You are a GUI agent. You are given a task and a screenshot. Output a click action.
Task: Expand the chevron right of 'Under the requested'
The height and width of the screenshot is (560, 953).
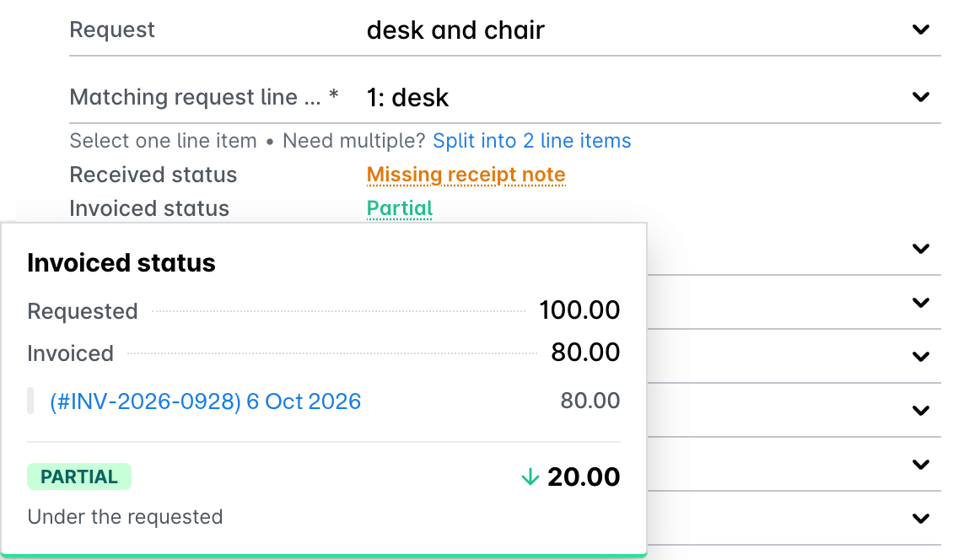921,519
